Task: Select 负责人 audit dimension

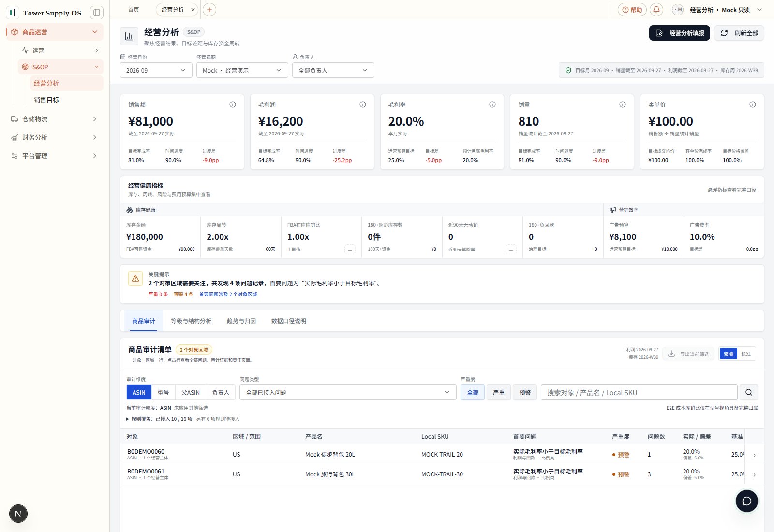Action: 221,392
